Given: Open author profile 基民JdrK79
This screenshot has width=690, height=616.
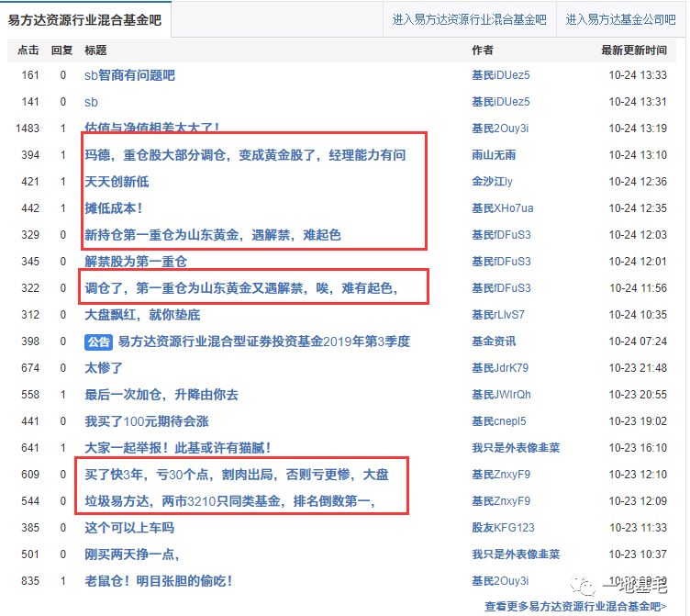Looking at the screenshot, I should pyautogui.click(x=500, y=367).
